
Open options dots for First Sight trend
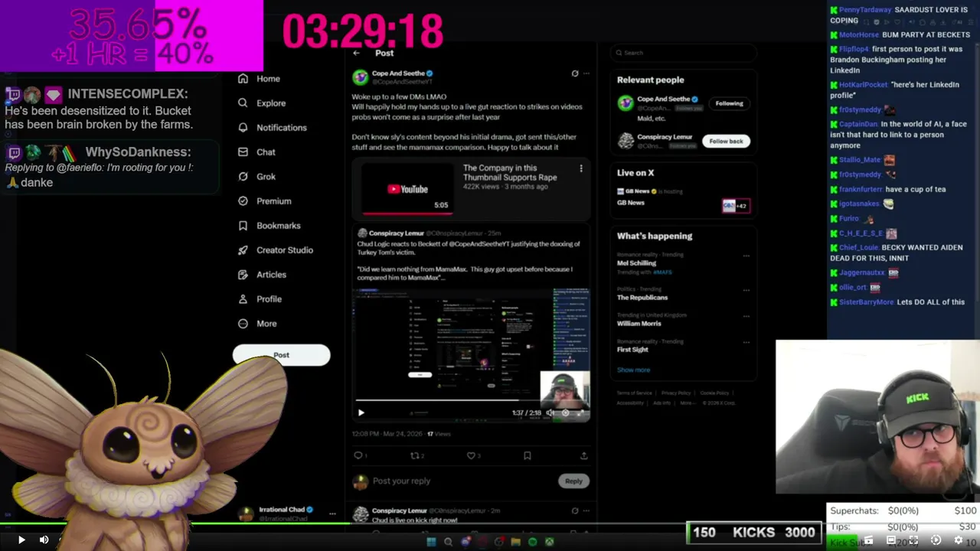(x=746, y=342)
